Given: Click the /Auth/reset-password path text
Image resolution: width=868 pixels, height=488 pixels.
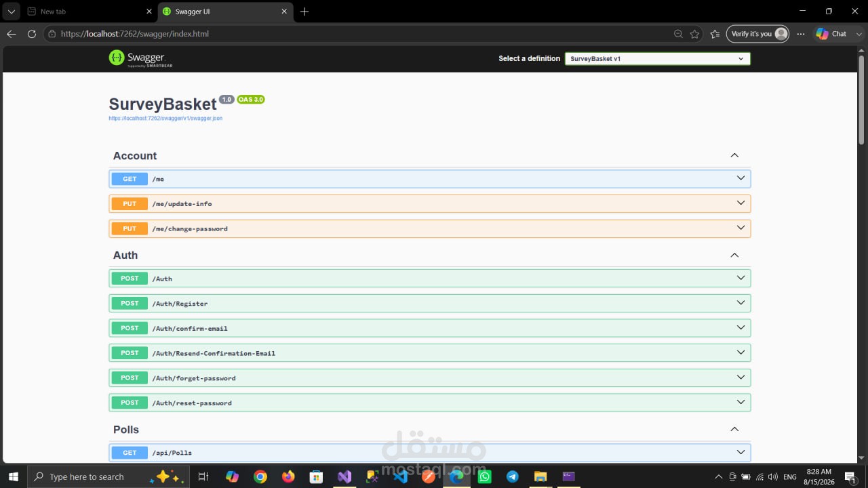Looking at the screenshot, I should (192, 403).
